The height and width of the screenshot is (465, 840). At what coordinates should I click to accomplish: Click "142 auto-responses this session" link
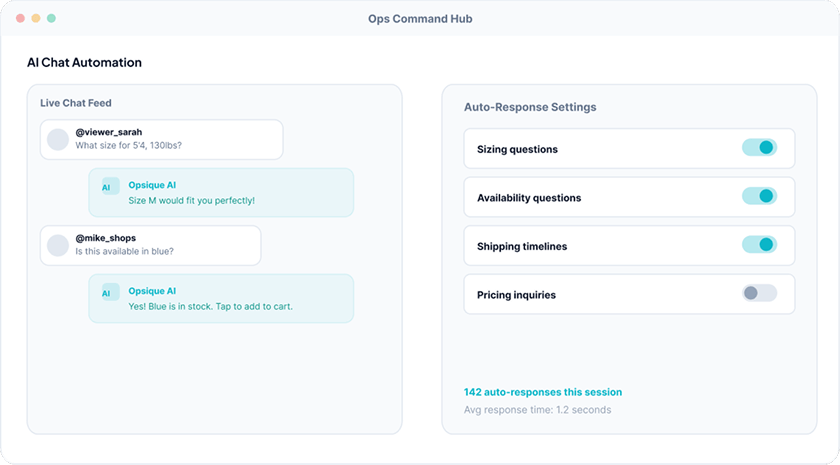[x=543, y=392]
